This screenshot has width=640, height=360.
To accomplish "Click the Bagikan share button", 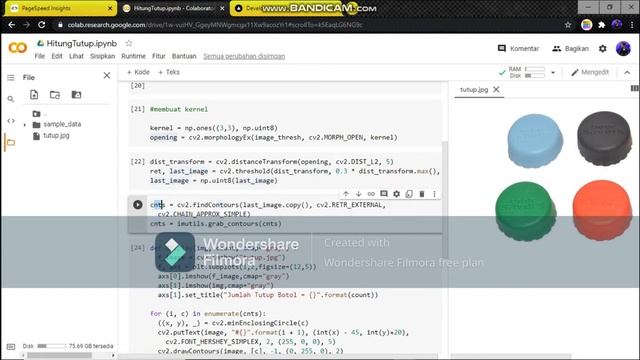I will 570,49.
